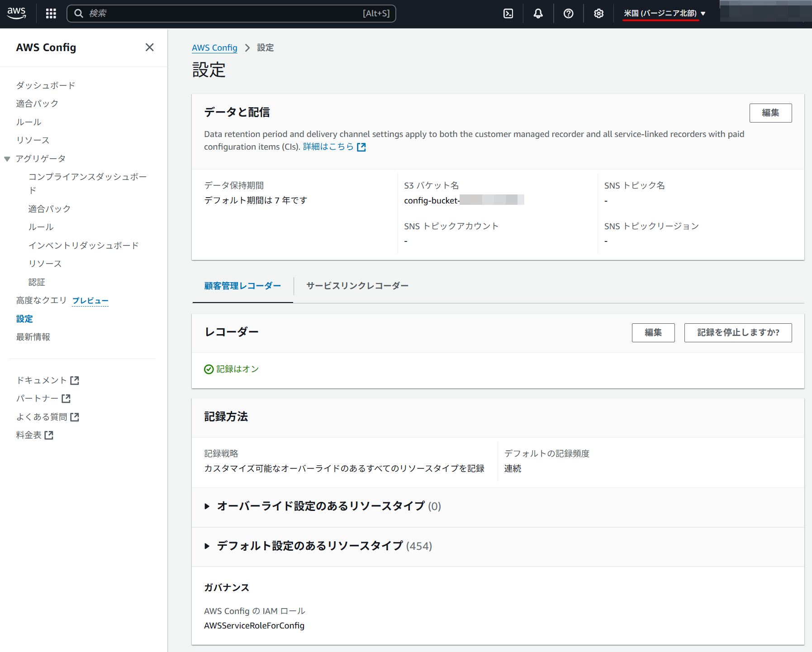Click the 編集 button in データと配信 panel
This screenshot has height=652, width=812.
click(770, 113)
